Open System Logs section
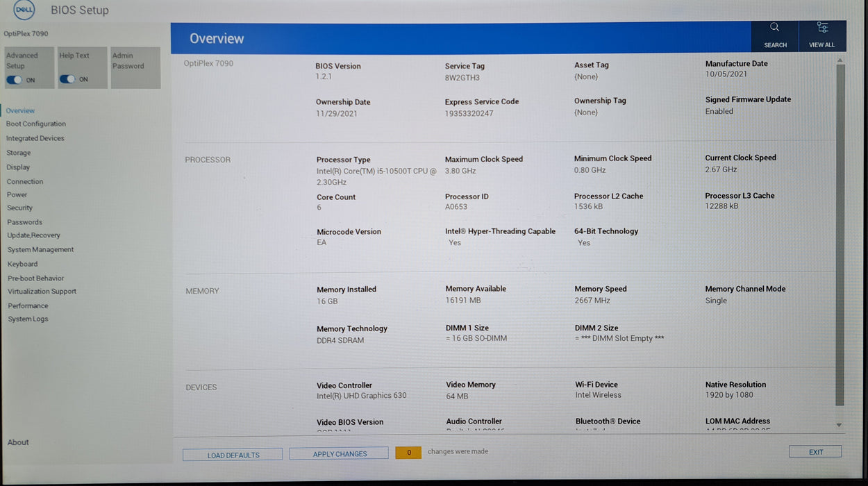The height and width of the screenshot is (486, 868). [x=28, y=319]
